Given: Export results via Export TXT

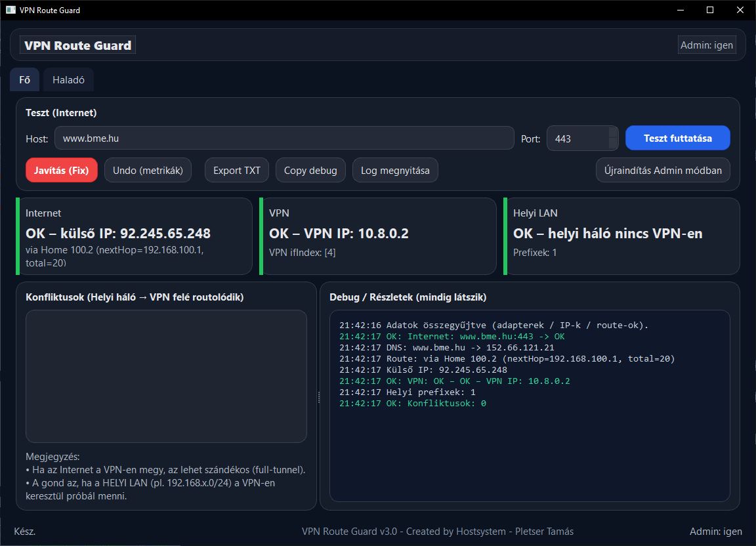Looking at the screenshot, I should pos(236,170).
